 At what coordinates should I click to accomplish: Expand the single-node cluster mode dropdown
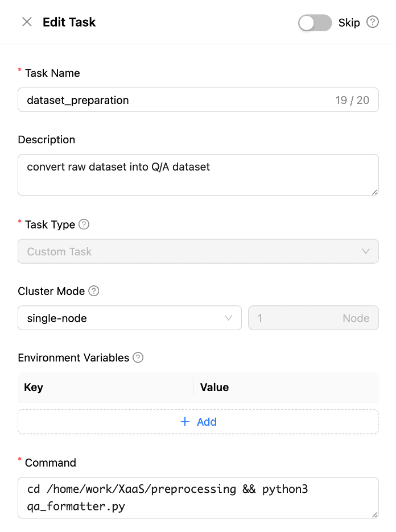point(130,318)
